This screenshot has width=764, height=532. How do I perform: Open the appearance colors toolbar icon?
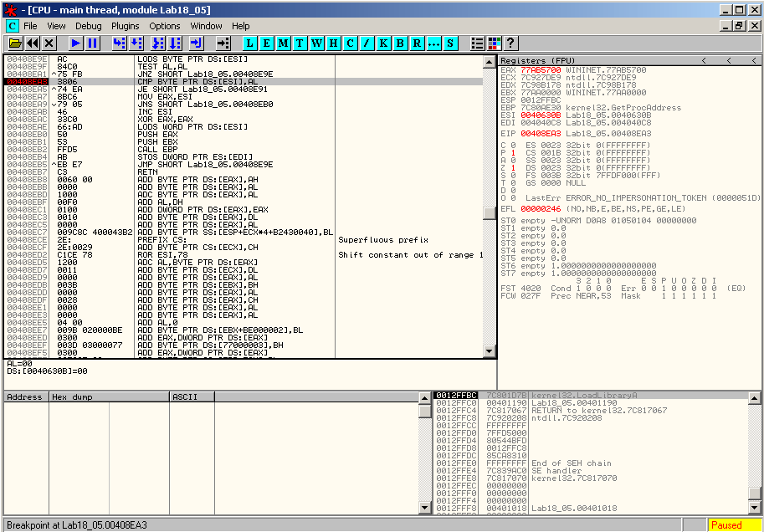[494, 43]
